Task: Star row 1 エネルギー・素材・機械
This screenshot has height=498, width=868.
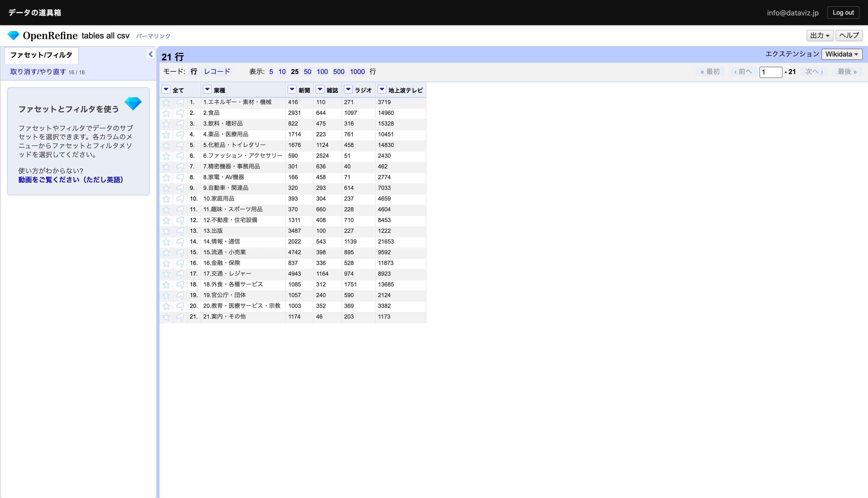Action: (166, 102)
